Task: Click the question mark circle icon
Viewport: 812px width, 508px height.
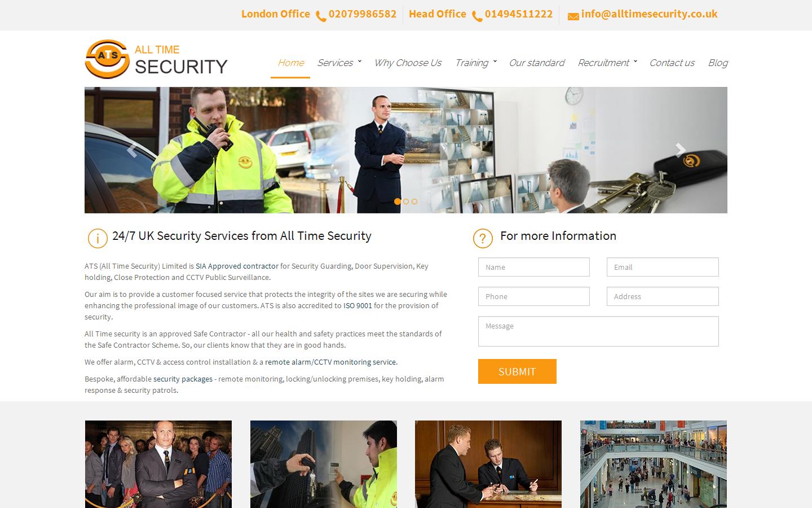Action: [x=483, y=238]
